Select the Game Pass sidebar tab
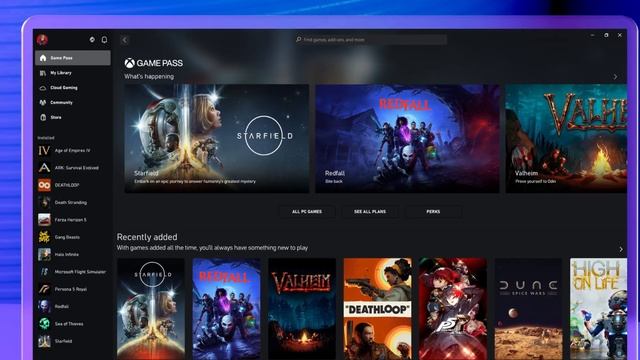The height and width of the screenshot is (360, 640). click(x=73, y=58)
